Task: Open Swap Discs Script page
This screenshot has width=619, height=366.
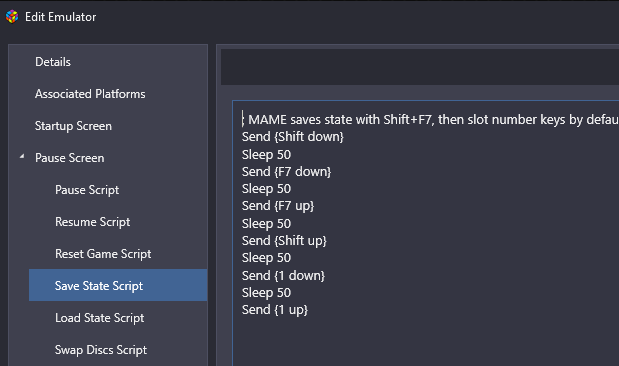Action: point(101,350)
